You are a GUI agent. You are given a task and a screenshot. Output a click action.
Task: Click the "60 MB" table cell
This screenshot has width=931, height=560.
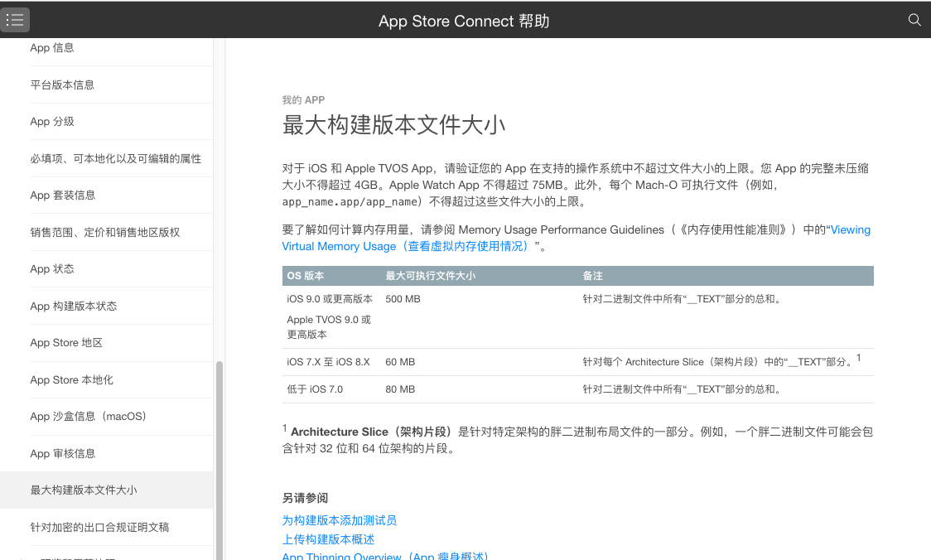coord(400,362)
